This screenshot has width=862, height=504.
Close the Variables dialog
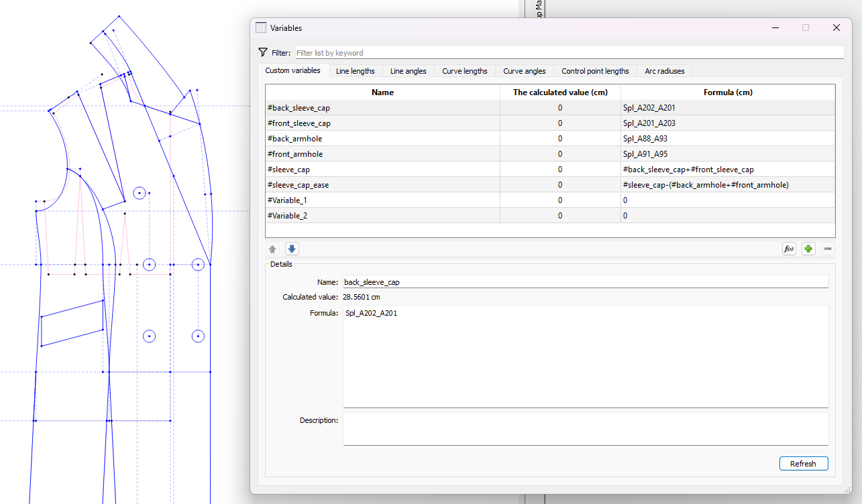[836, 27]
